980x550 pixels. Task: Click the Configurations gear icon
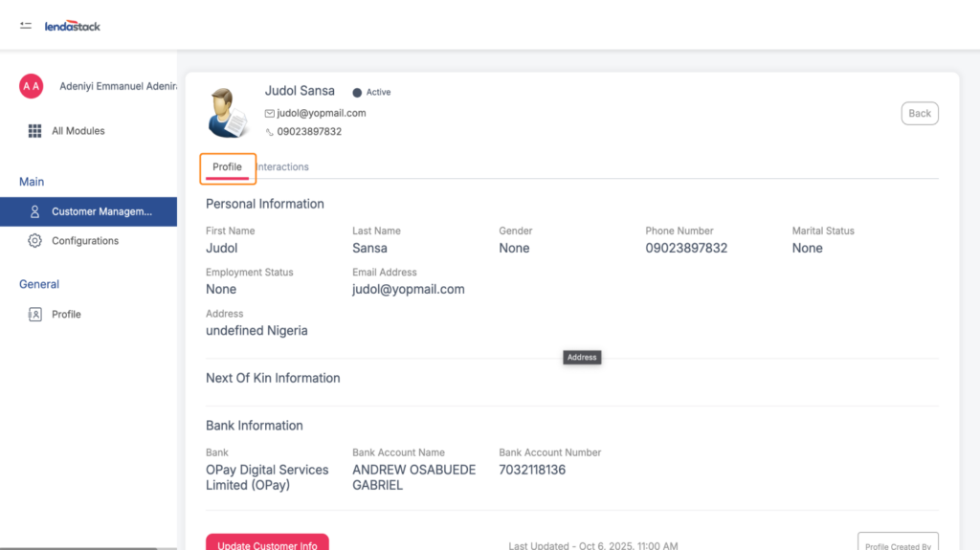tap(35, 241)
